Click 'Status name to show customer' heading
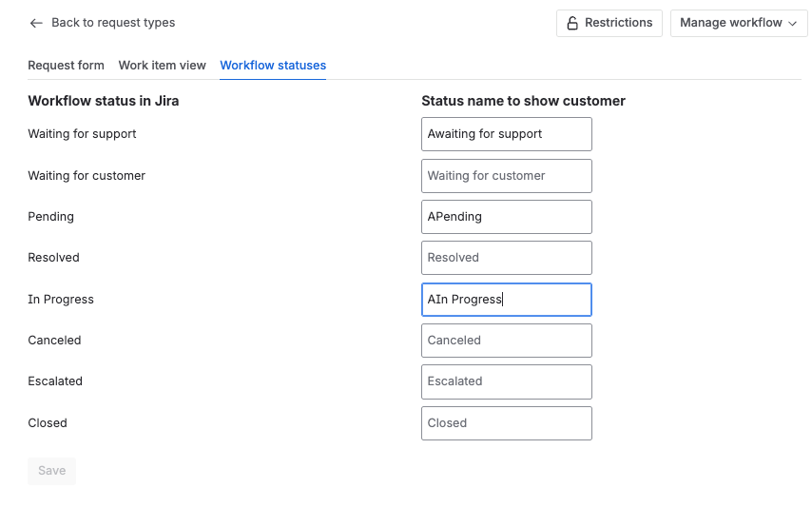This screenshot has width=812, height=527. 523,101
